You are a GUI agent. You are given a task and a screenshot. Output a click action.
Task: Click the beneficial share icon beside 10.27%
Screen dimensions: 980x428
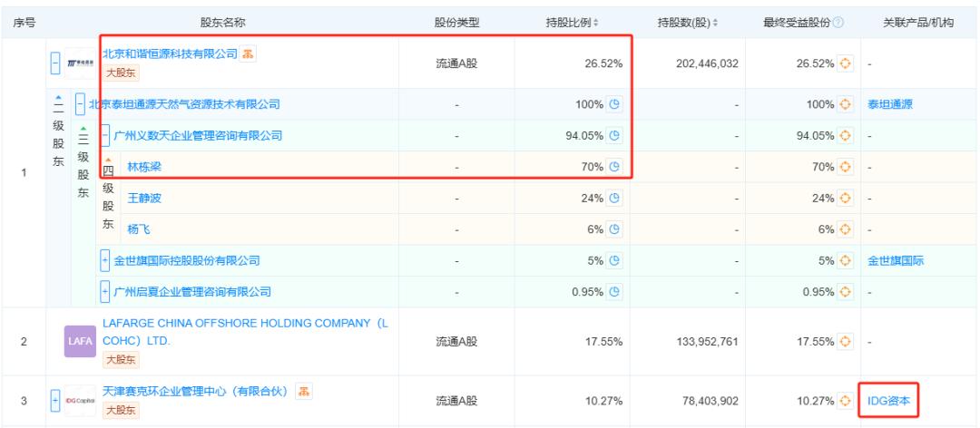(x=844, y=401)
